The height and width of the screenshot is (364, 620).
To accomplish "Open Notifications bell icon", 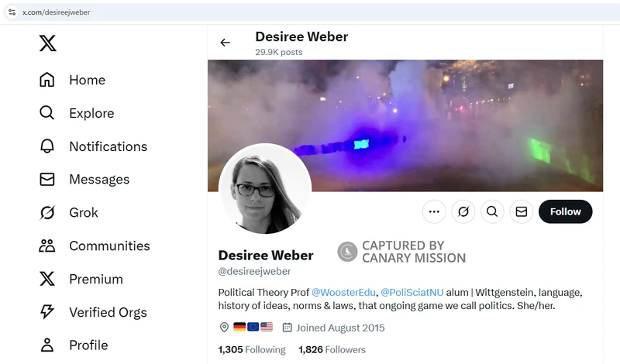I will (47, 146).
